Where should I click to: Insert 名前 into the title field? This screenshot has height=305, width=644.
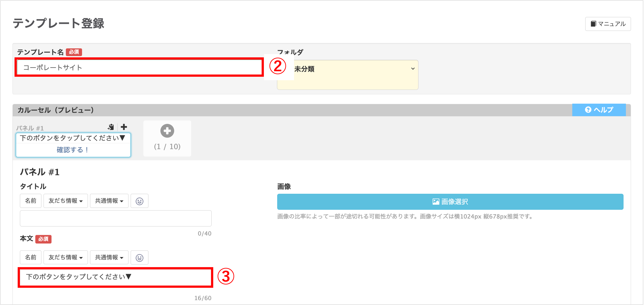pyautogui.click(x=30, y=201)
